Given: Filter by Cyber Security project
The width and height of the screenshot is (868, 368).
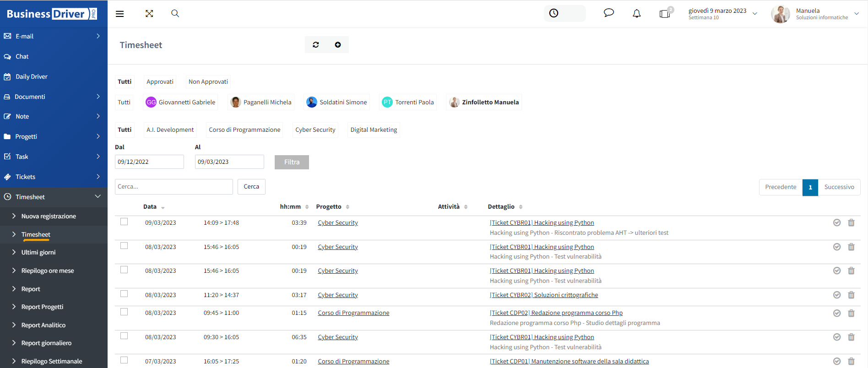Looking at the screenshot, I should [x=315, y=130].
